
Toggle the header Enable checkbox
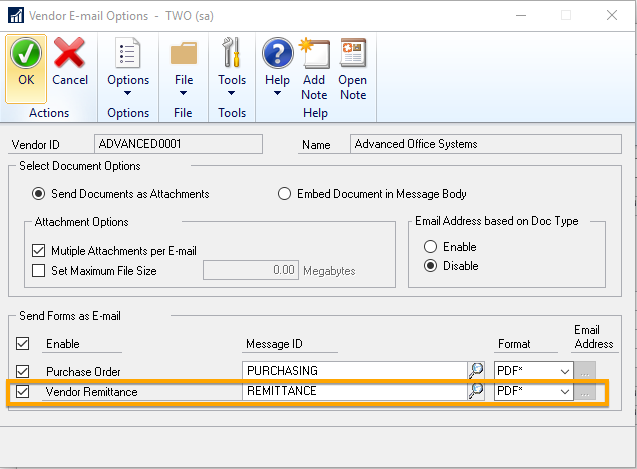[x=23, y=343]
